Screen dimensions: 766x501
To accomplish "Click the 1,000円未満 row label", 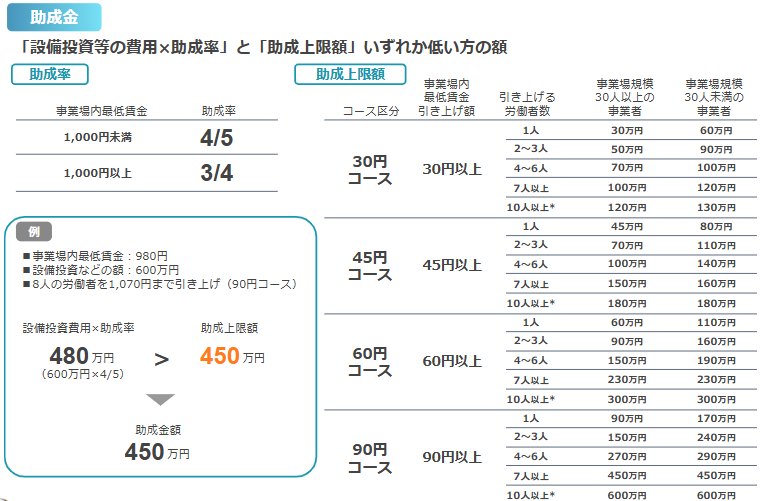I will (x=98, y=137).
